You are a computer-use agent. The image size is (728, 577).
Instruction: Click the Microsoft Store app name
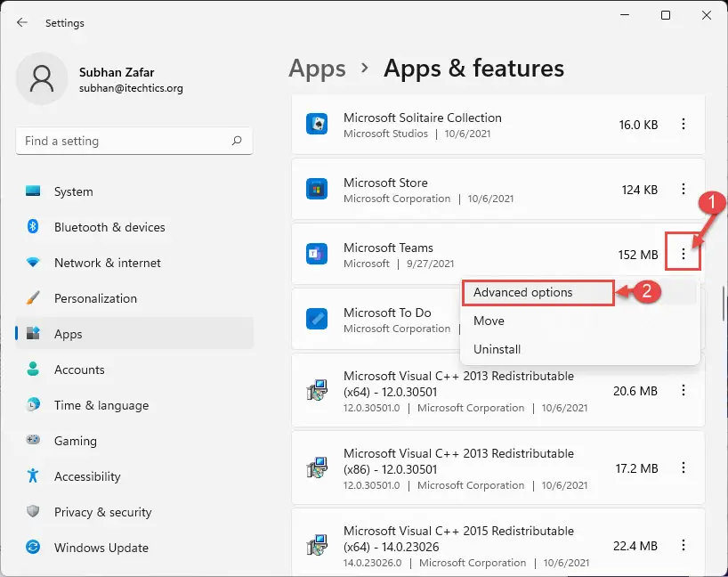point(385,183)
